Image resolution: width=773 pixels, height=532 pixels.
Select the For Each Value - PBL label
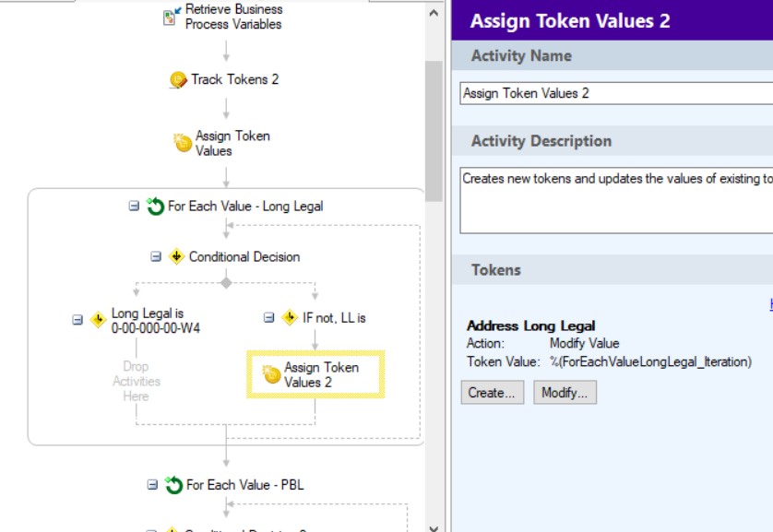pos(245,485)
